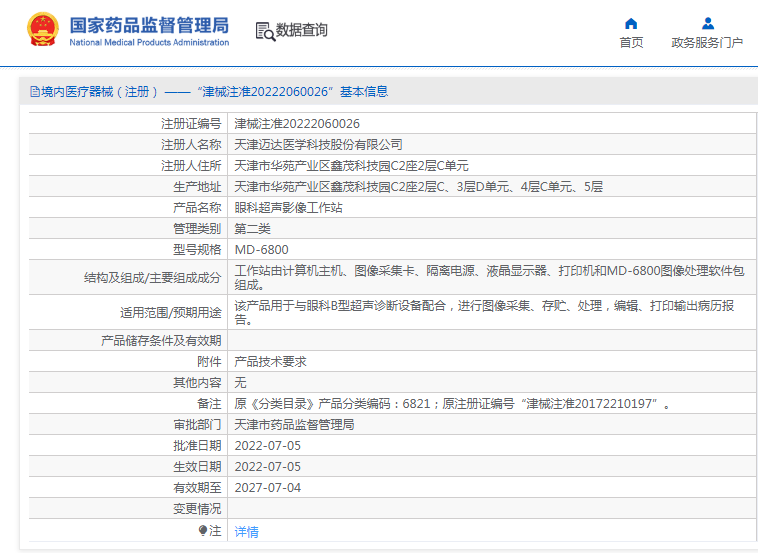The image size is (758, 553).
Task: Click the 产品技术要求 attachment cell
Action: click(270, 362)
